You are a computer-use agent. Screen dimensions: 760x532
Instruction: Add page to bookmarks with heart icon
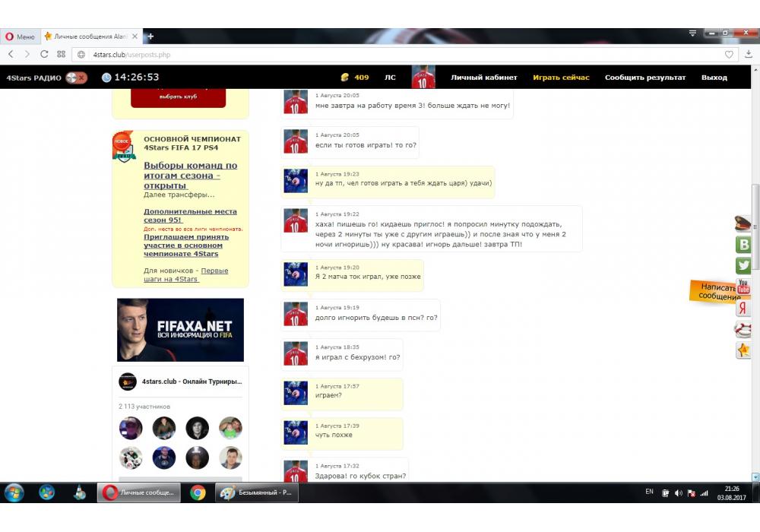click(729, 55)
